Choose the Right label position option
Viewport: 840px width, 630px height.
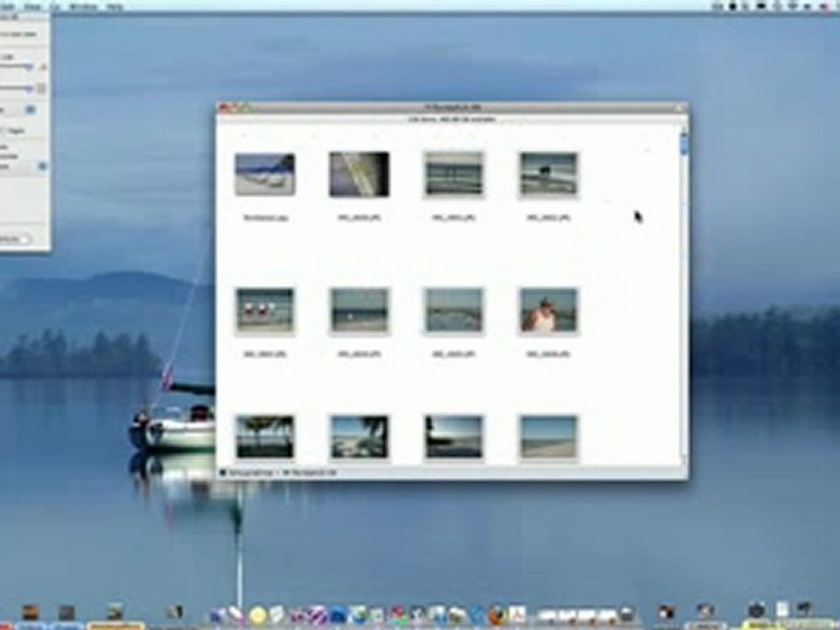[x=11, y=130]
